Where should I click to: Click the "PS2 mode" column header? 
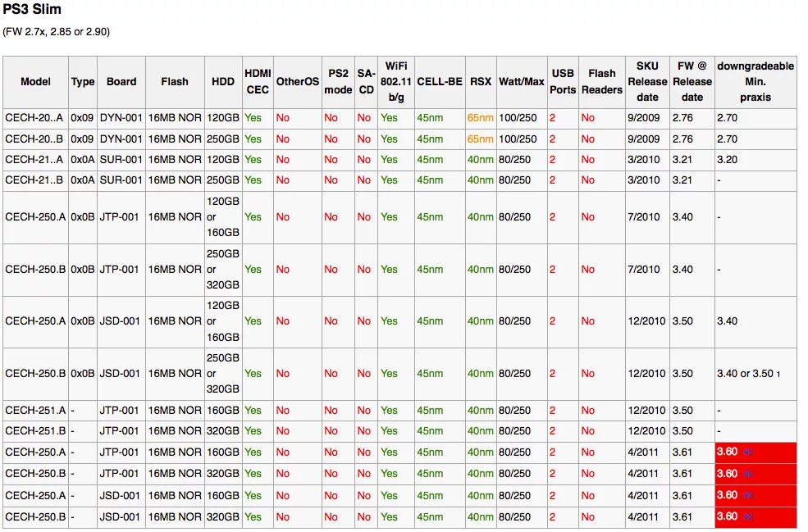[x=338, y=81]
